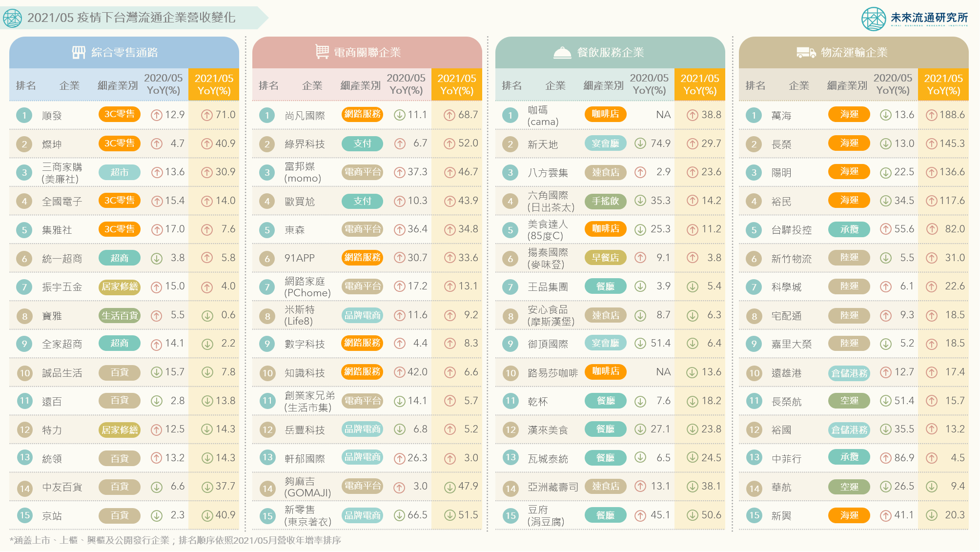Select the 餐飲服務企業 section header
The width and height of the screenshot is (980, 552).
tap(610, 52)
